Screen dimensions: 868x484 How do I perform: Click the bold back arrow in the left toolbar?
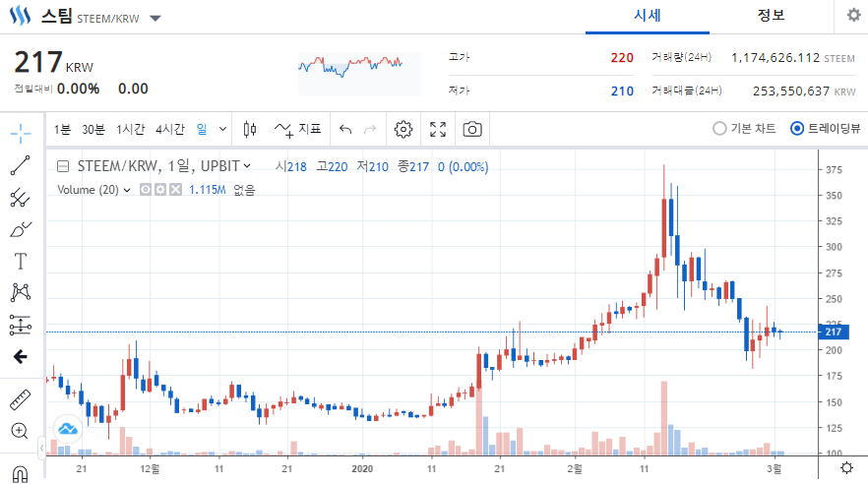[21, 357]
